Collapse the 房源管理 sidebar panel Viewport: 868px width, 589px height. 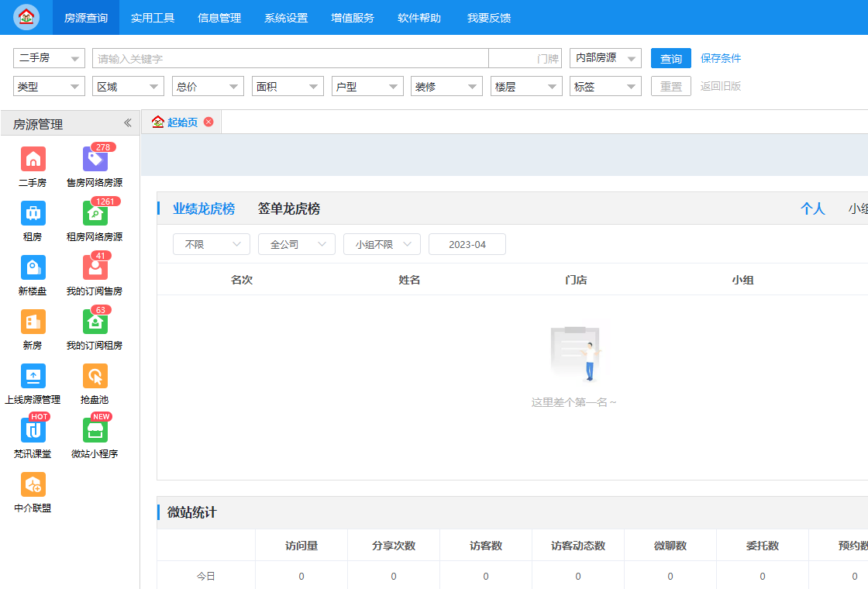[x=127, y=123]
